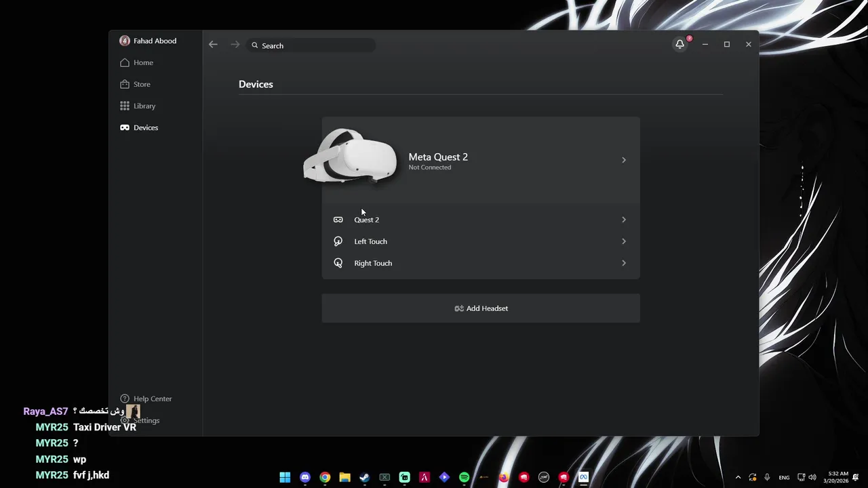Launch Google Chrome from the taskbar
Screen dimensions: 868x488
[x=325, y=477]
